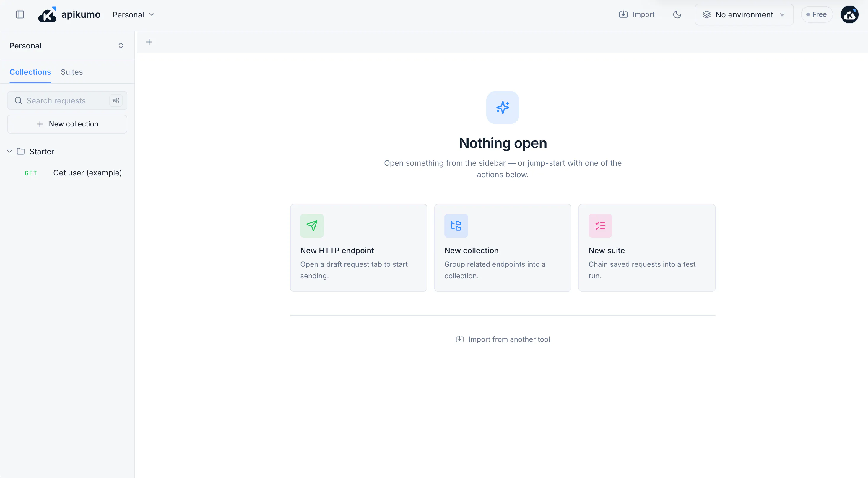Click Import from another tool link
The height and width of the screenshot is (478, 868).
click(x=503, y=339)
